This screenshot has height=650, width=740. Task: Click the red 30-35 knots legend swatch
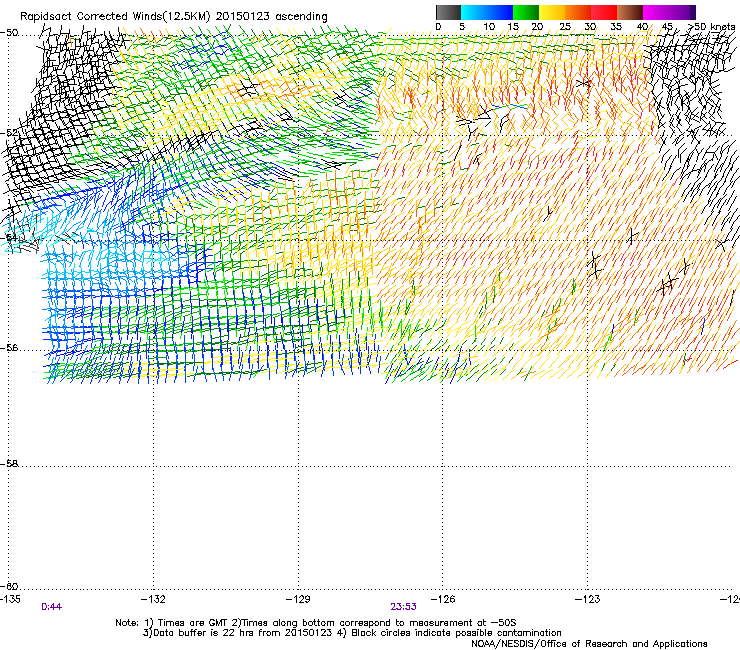(x=604, y=12)
